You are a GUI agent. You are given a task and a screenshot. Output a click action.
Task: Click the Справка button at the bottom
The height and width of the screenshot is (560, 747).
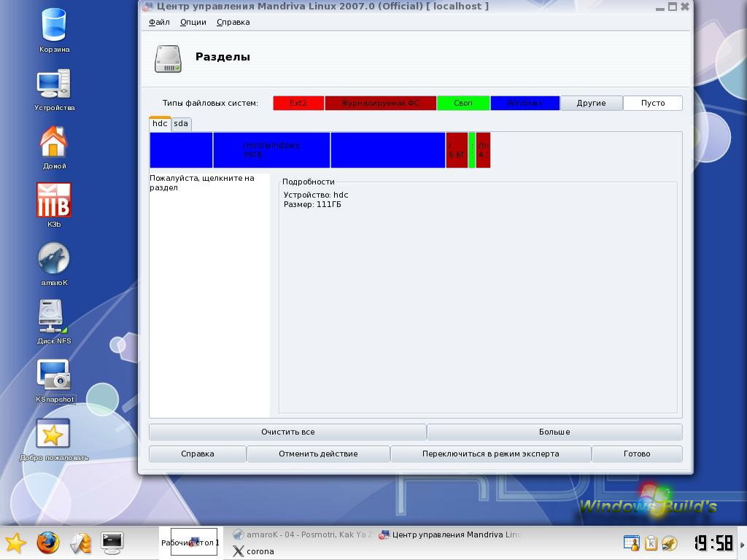point(197,454)
